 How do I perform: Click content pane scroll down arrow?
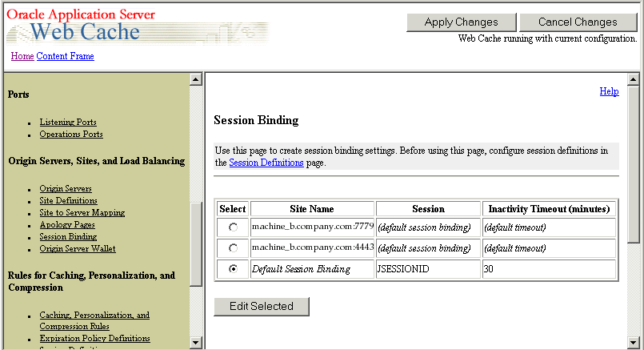pos(634,342)
